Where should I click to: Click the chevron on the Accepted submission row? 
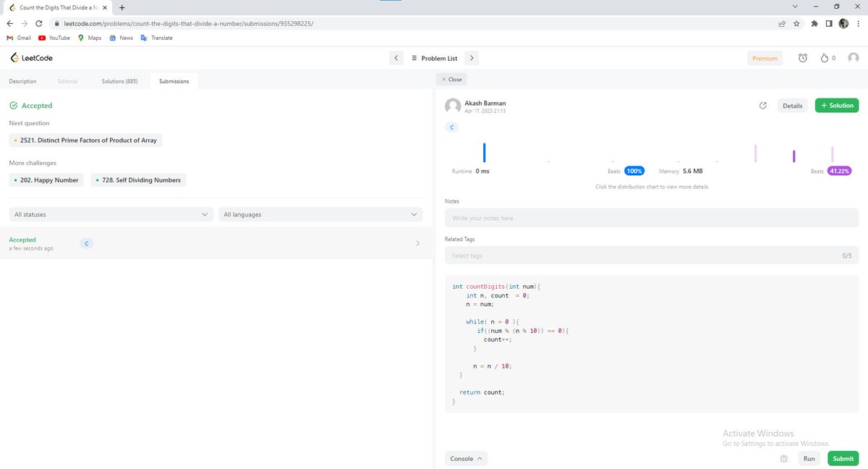click(x=417, y=243)
